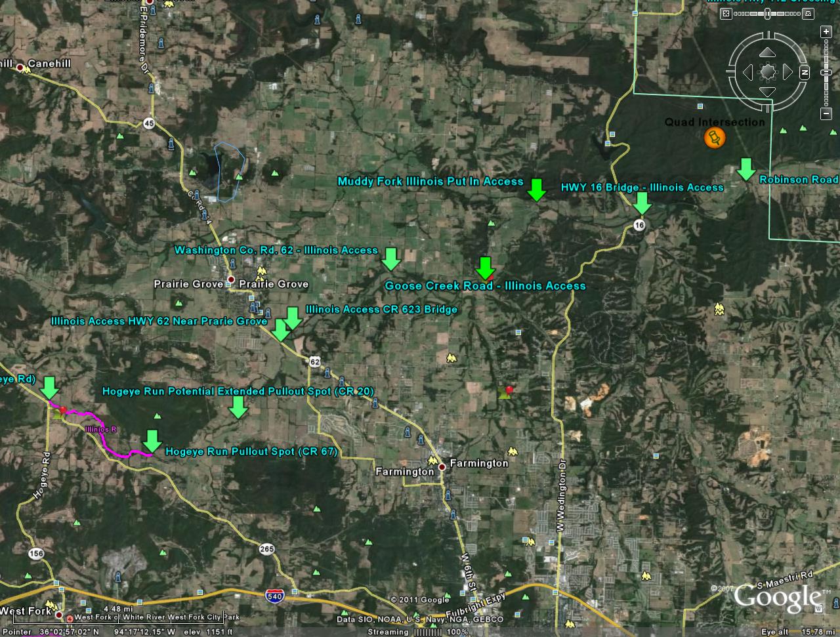Click the HWY 16 Bridge green arrow marker
This screenshot has height=637, width=840.
(x=642, y=203)
